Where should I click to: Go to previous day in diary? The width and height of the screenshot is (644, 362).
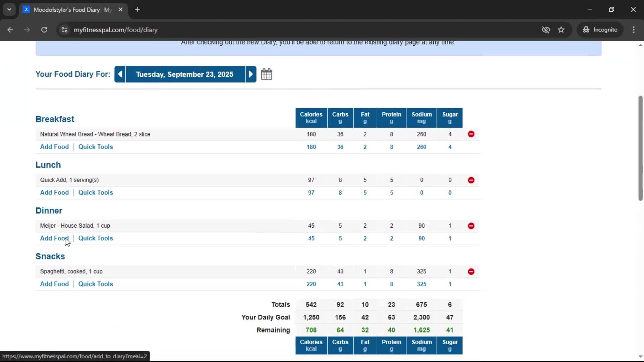120,74
